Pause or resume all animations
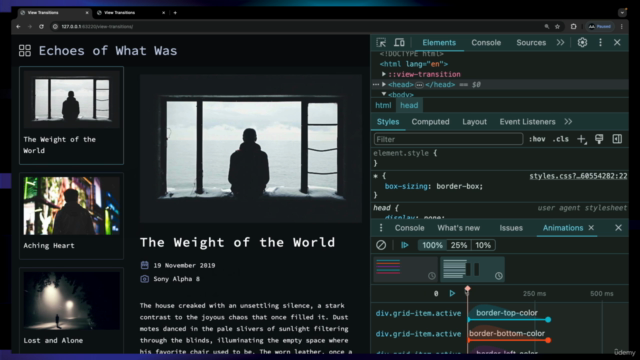 tap(404, 245)
